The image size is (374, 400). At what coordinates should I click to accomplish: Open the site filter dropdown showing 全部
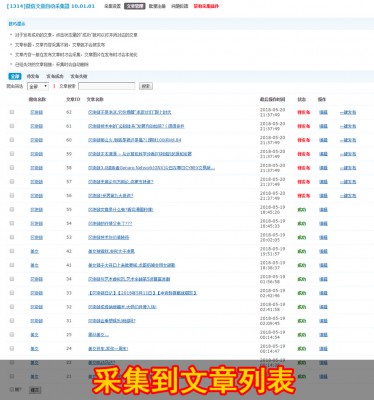point(38,86)
